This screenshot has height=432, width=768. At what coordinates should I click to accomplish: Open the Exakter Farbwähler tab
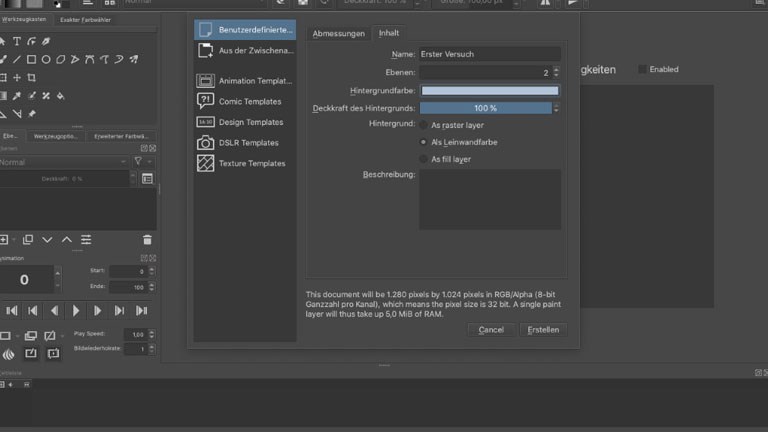click(x=85, y=19)
